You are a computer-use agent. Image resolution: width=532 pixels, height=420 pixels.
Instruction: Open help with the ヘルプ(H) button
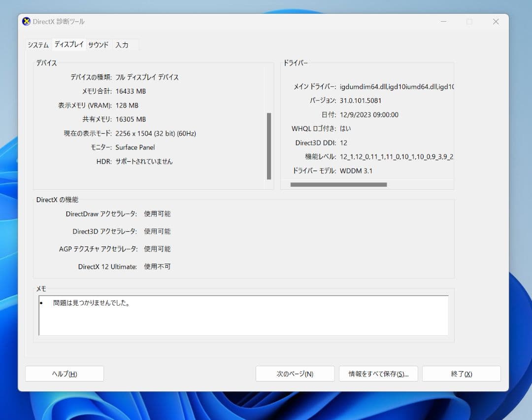tap(64, 374)
